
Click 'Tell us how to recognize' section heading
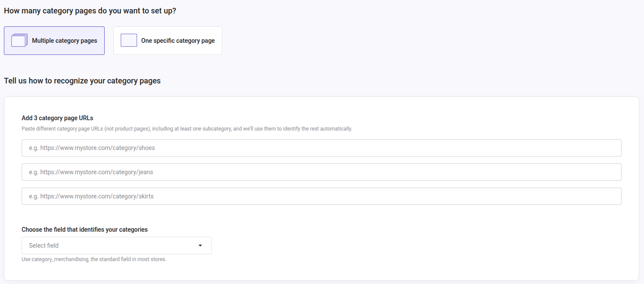coord(82,81)
